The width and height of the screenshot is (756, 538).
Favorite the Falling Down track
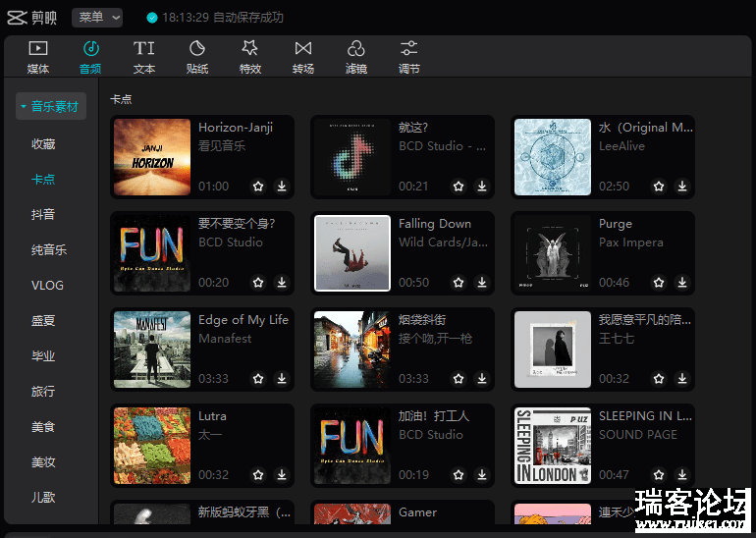click(x=459, y=282)
